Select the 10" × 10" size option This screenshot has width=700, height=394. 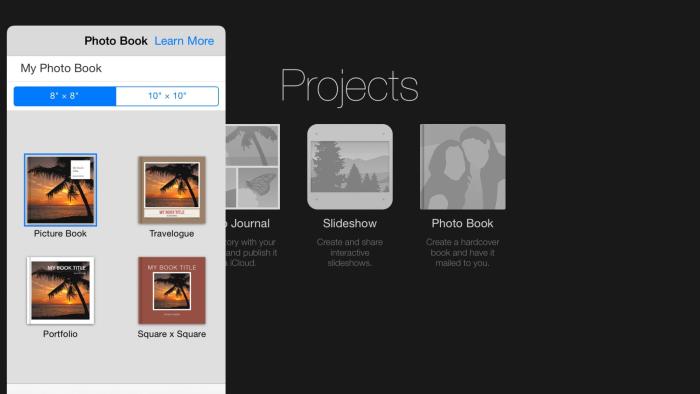click(167, 96)
